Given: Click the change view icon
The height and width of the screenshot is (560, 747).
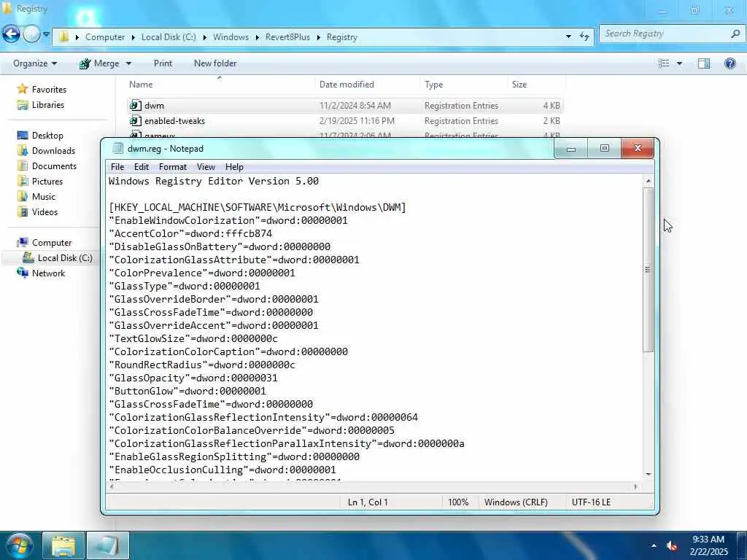Looking at the screenshot, I should coord(664,63).
